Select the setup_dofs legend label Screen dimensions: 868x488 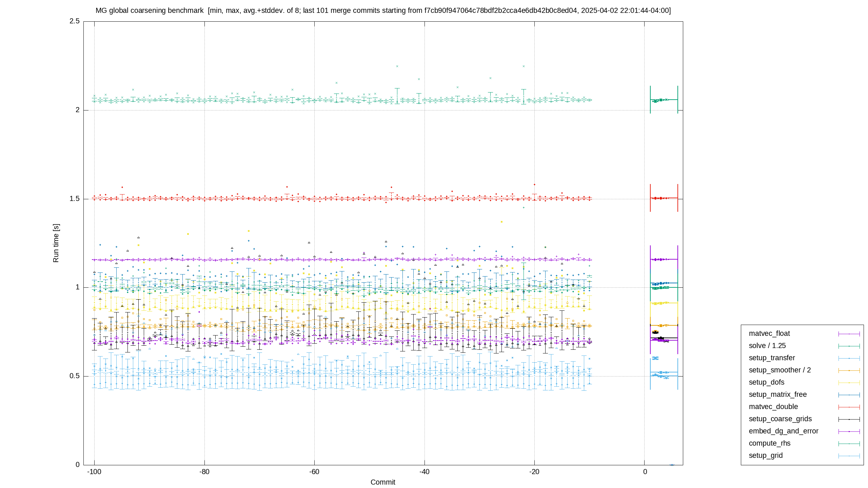tap(766, 382)
